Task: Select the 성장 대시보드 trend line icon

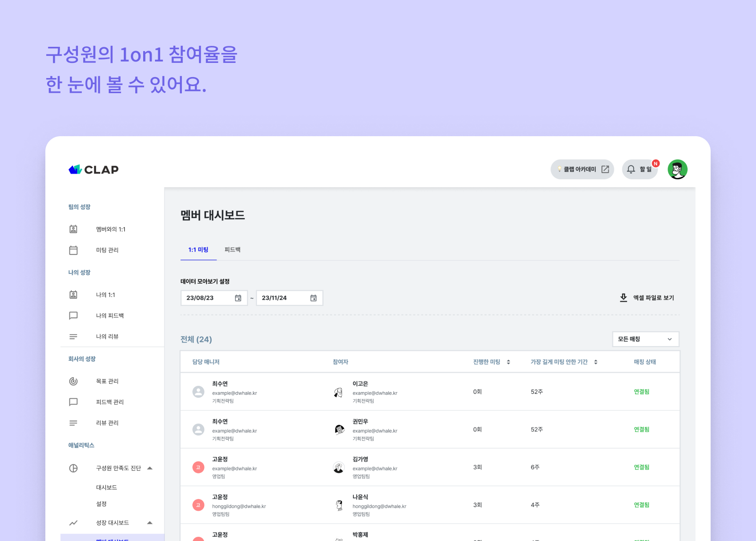Action: pos(74,523)
